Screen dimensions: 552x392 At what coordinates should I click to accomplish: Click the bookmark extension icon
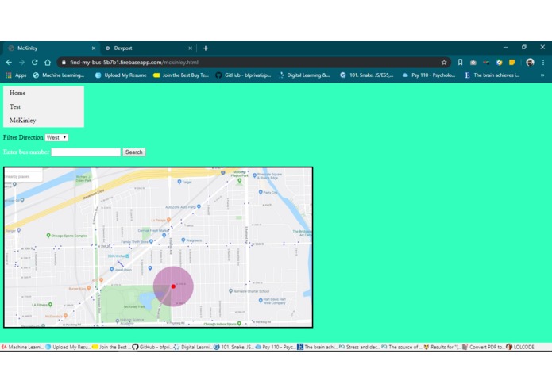(x=460, y=62)
